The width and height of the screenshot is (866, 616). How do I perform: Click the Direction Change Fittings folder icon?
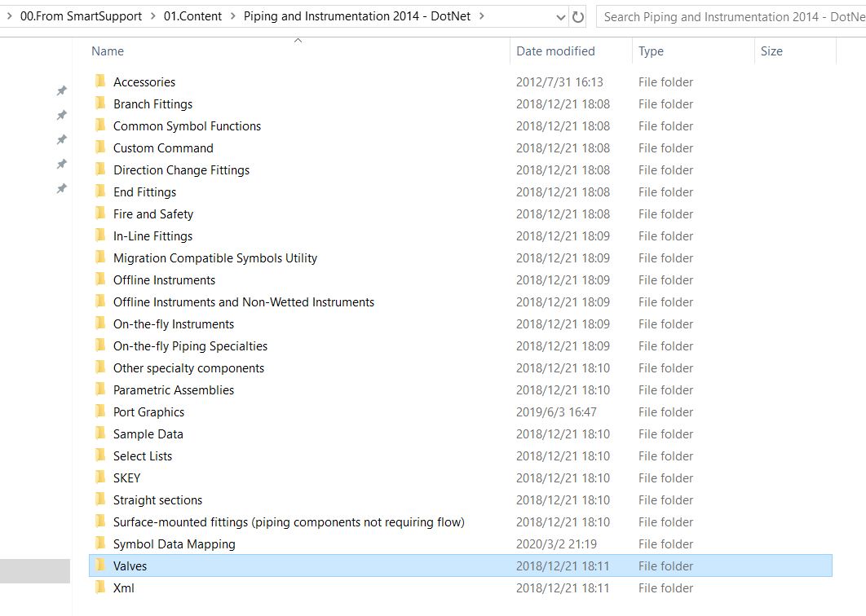[x=100, y=169]
